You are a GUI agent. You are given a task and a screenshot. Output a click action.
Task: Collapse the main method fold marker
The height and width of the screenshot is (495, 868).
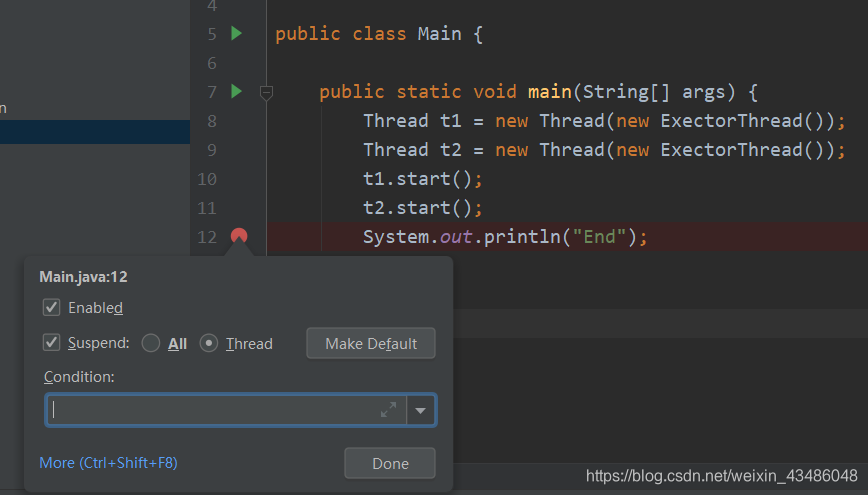tap(266, 92)
